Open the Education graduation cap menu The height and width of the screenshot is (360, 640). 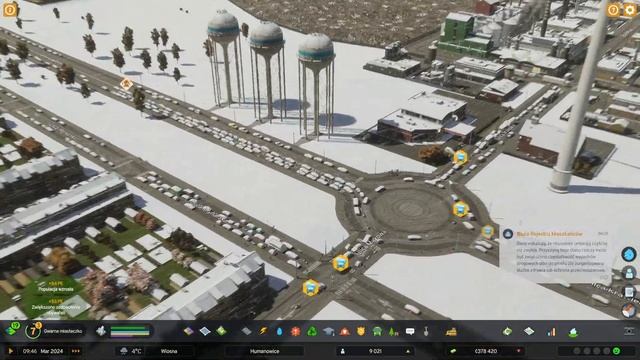(329, 331)
